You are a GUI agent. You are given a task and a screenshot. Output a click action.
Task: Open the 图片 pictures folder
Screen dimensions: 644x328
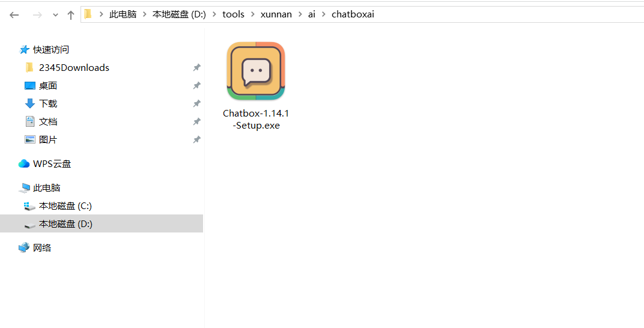[47, 140]
